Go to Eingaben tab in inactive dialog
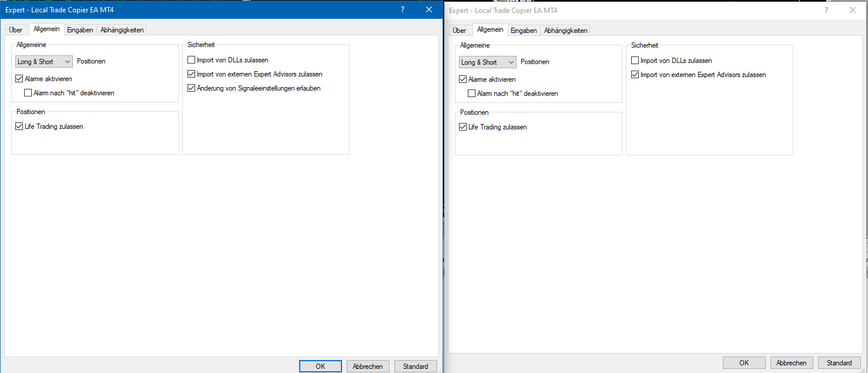 pyautogui.click(x=524, y=31)
